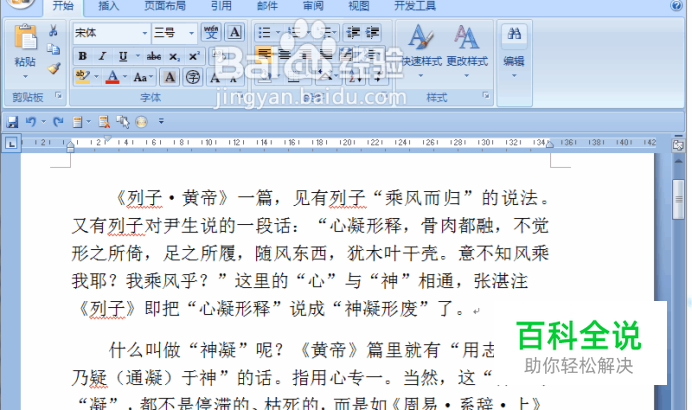Click the bullets list icon
The height and width of the screenshot is (410, 692).
coord(264,32)
